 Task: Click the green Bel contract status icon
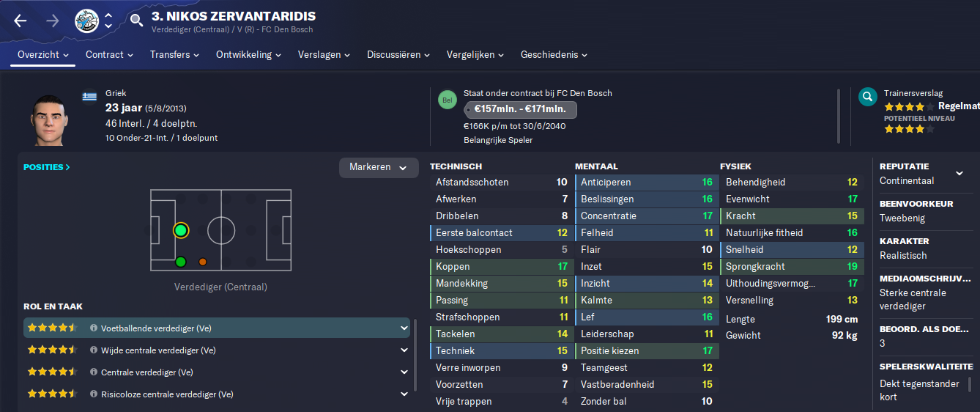(x=447, y=100)
